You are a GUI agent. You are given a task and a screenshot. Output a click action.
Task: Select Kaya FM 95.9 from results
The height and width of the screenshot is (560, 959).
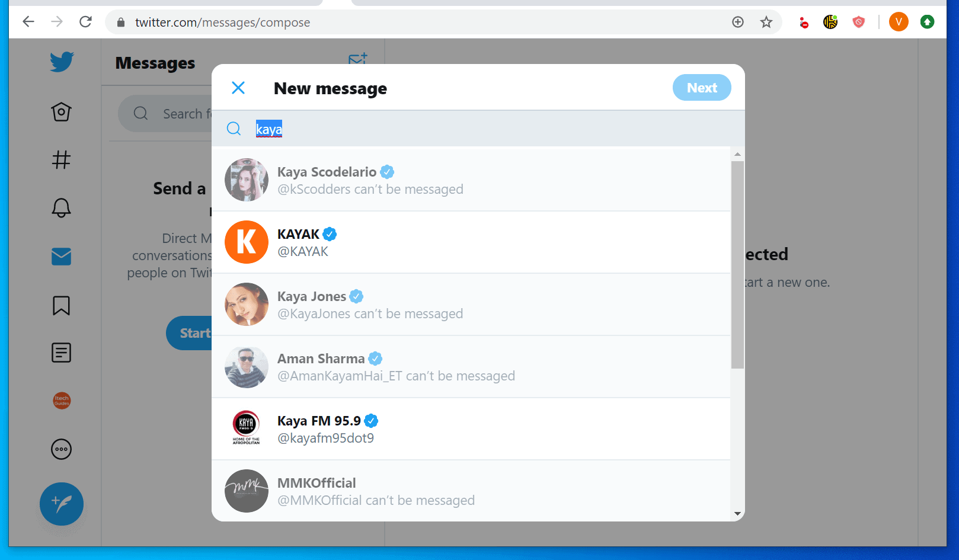coord(471,428)
